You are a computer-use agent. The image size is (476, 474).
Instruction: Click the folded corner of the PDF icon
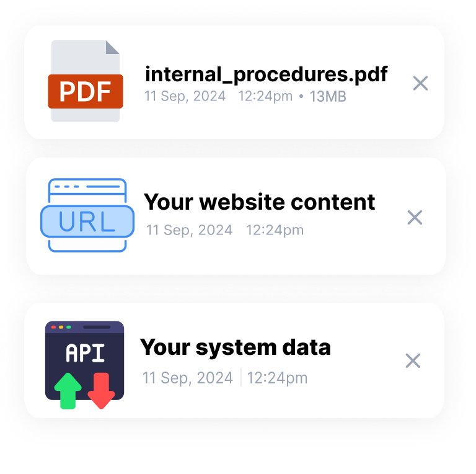(112, 47)
